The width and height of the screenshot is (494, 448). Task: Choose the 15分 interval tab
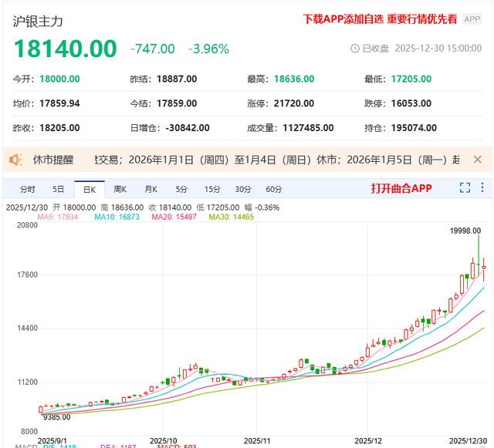(x=212, y=189)
